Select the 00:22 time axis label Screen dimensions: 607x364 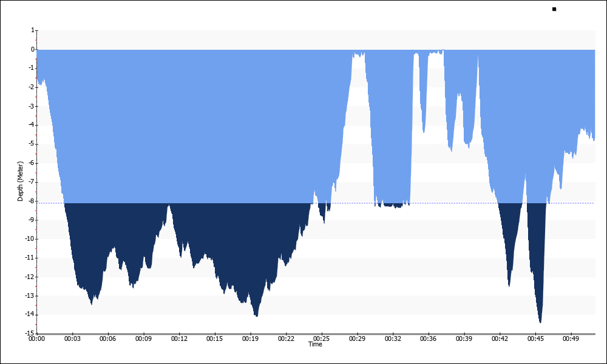coord(286,339)
